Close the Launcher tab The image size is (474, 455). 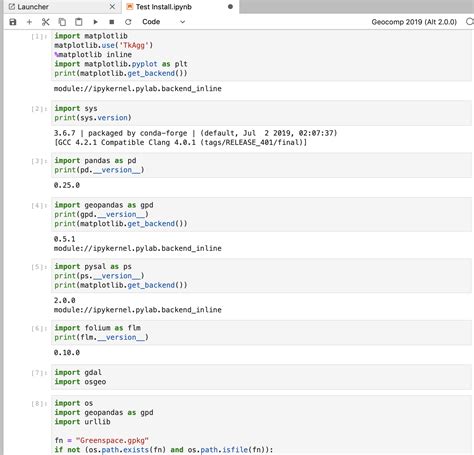pyautogui.click(x=112, y=7)
